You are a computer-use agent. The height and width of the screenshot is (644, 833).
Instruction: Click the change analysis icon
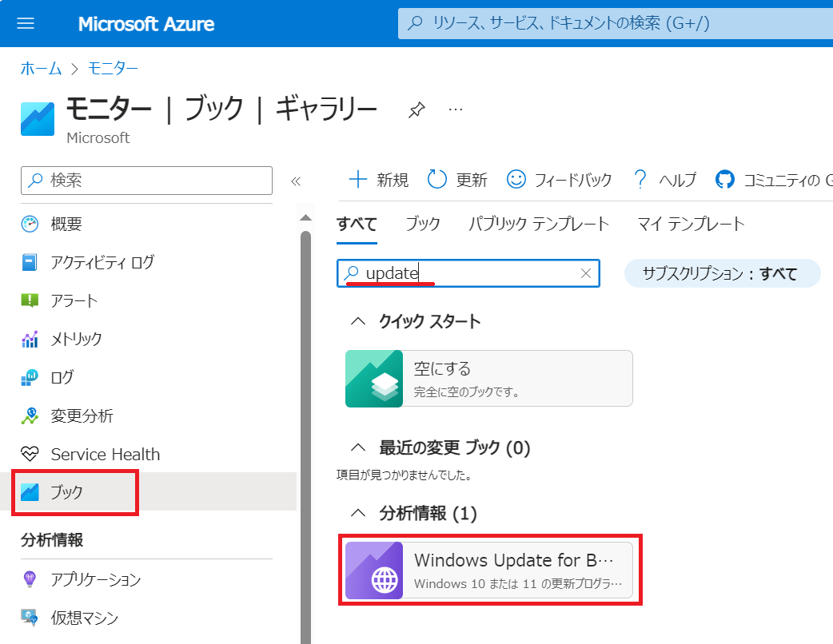(x=30, y=415)
